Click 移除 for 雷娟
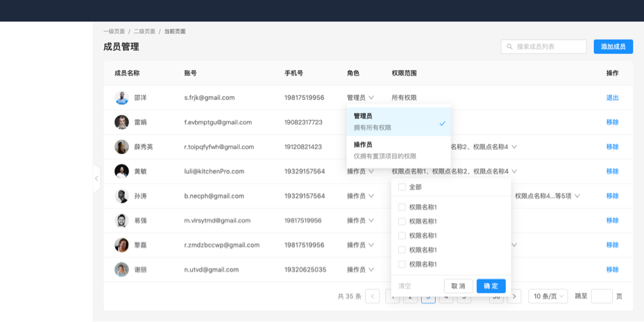 click(612, 122)
